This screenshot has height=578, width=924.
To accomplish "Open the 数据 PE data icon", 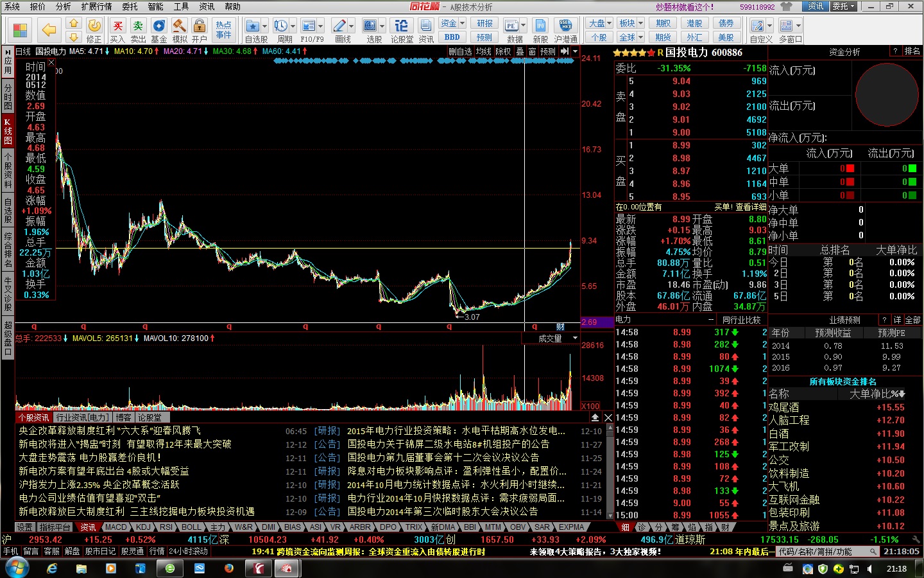I will [x=511, y=26].
